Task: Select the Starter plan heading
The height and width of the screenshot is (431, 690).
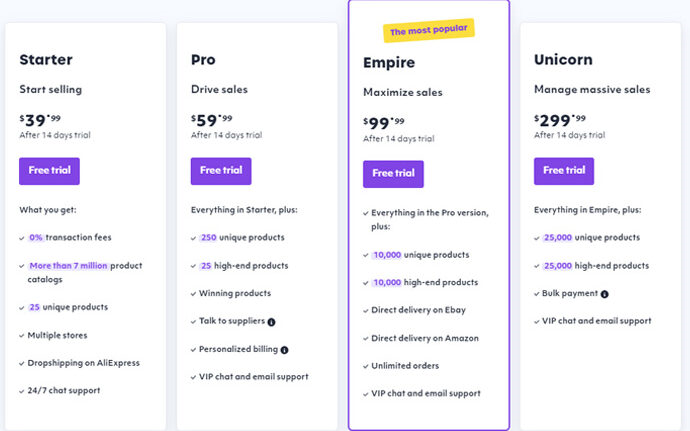Action: (46, 60)
